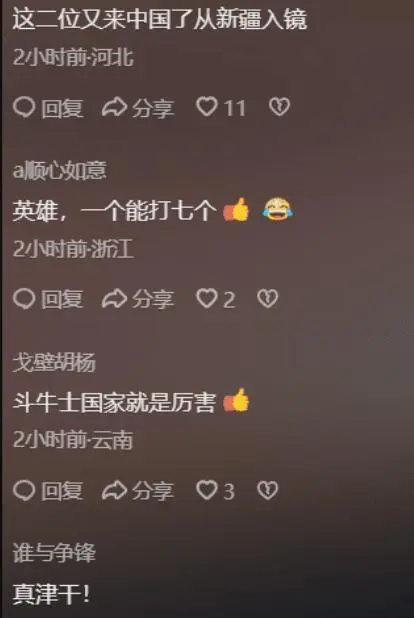Click broken heart on a顺心如意's comment
Image resolution: width=414 pixels, height=618 pixels.
point(267,298)
